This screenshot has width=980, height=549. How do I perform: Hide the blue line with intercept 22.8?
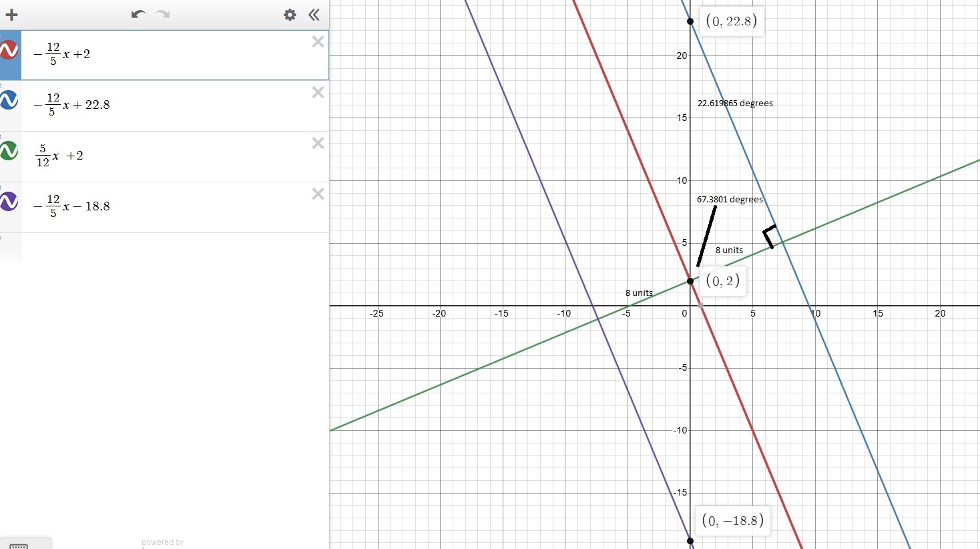(9, 101)
